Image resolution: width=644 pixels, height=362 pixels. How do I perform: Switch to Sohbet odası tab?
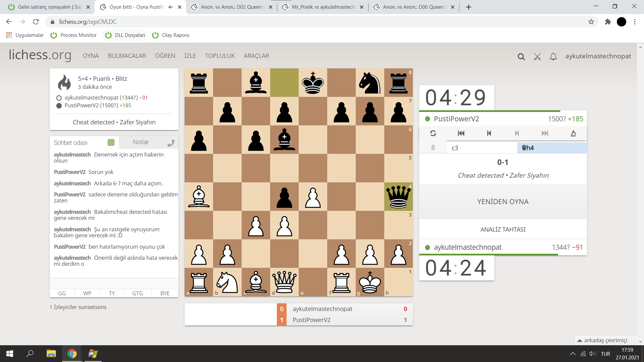point(70,143)
